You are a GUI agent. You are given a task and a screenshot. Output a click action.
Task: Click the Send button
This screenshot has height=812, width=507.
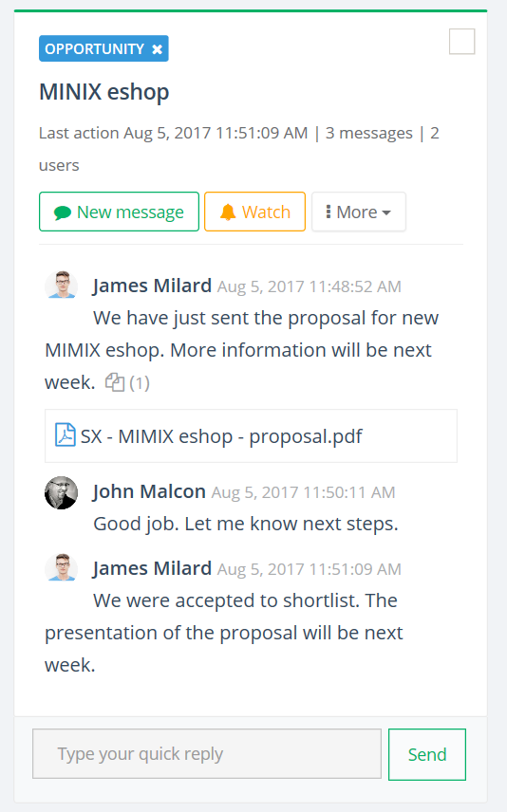pyautogui.click(x=427, y=754)
